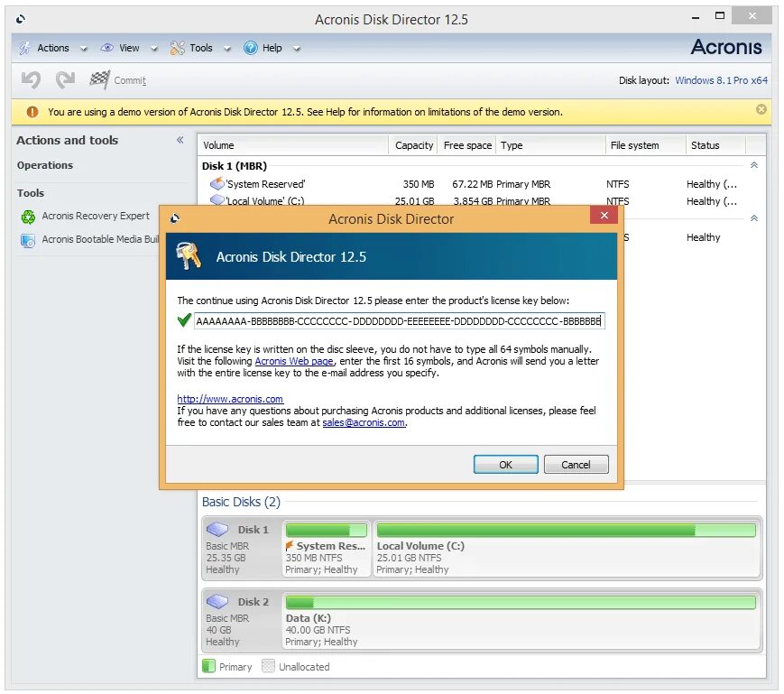Click the green checkmark beside license key
This screenshot has width=784, height=694.
pos(184,320)
